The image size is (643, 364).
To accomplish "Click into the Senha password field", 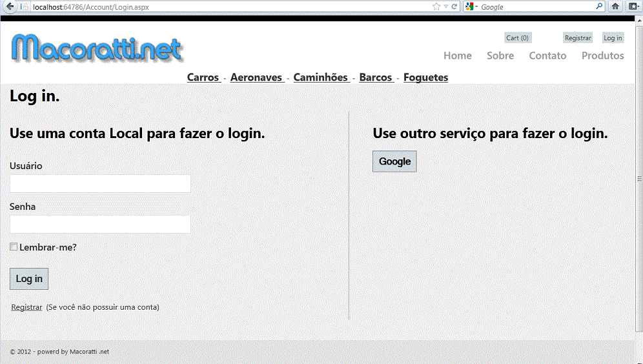I will [100, 224].
